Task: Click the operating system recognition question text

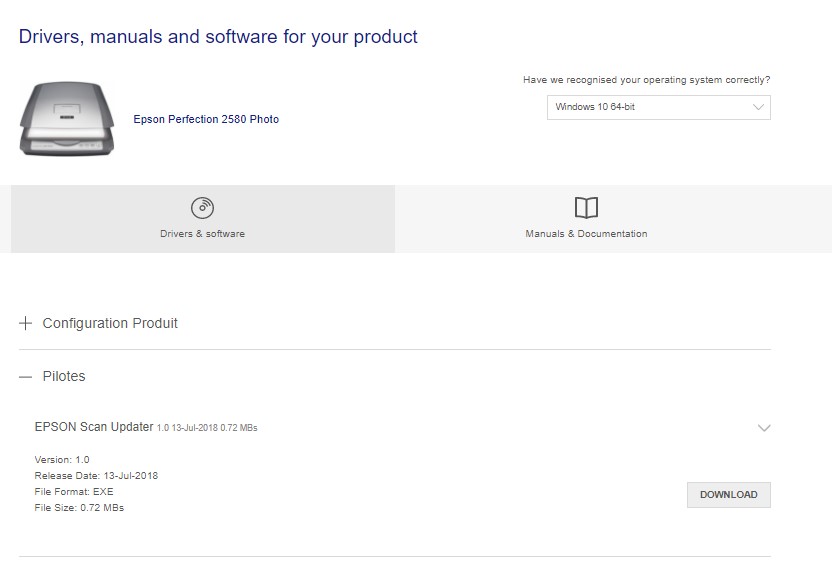Action: pyautogui.click(x=646, y=80)
